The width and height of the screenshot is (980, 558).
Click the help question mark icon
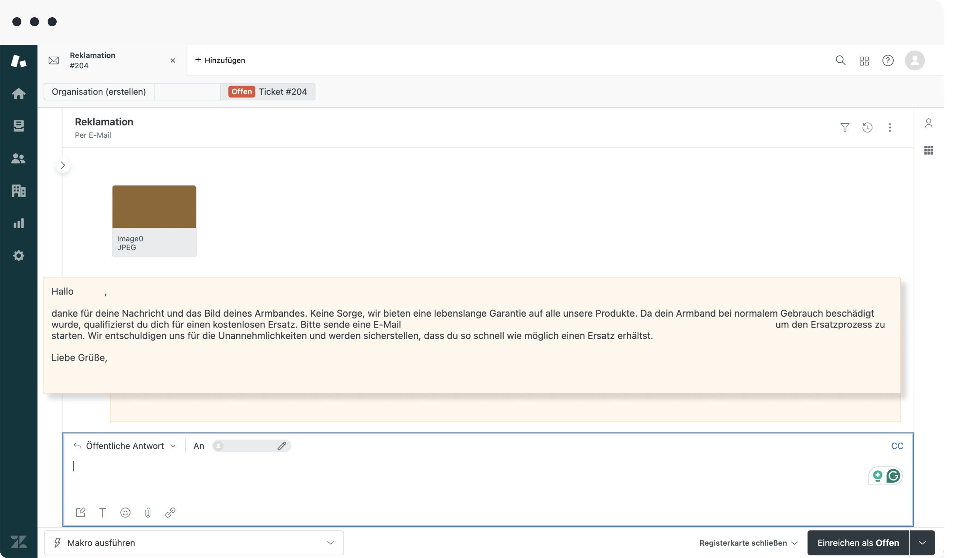(x=887, y=60)
